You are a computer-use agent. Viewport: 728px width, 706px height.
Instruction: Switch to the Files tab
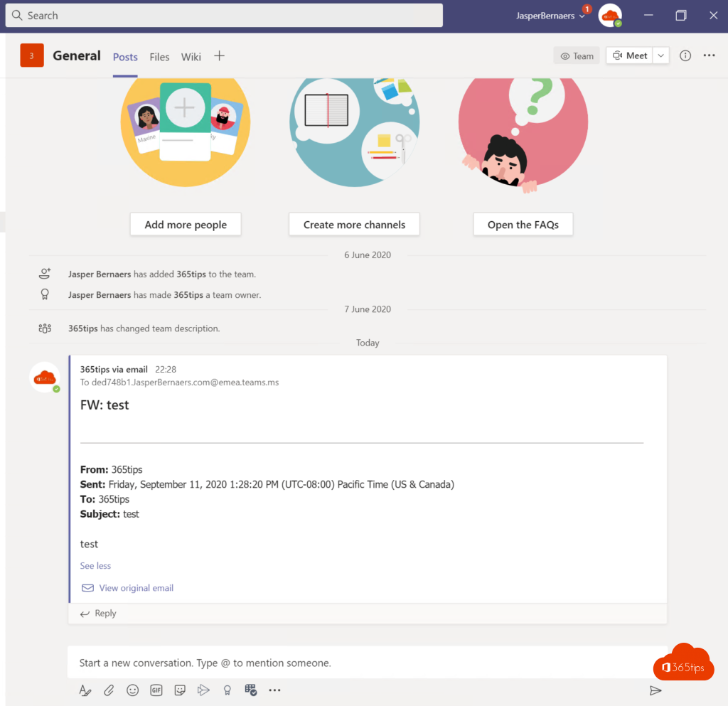coord(159,57)
